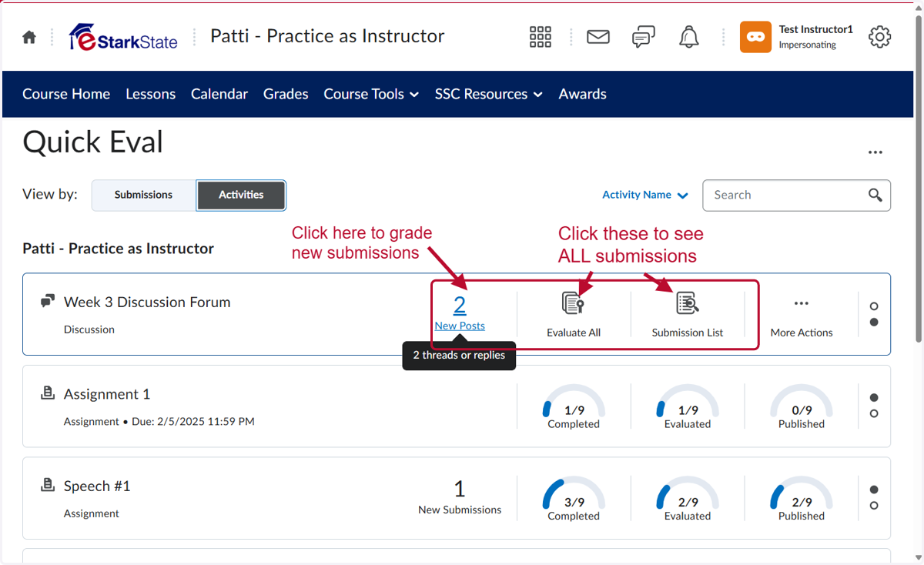Click the 'Quick Eval' page heading
The width and height of the screenshot is (924, 565).
[93, 142]
